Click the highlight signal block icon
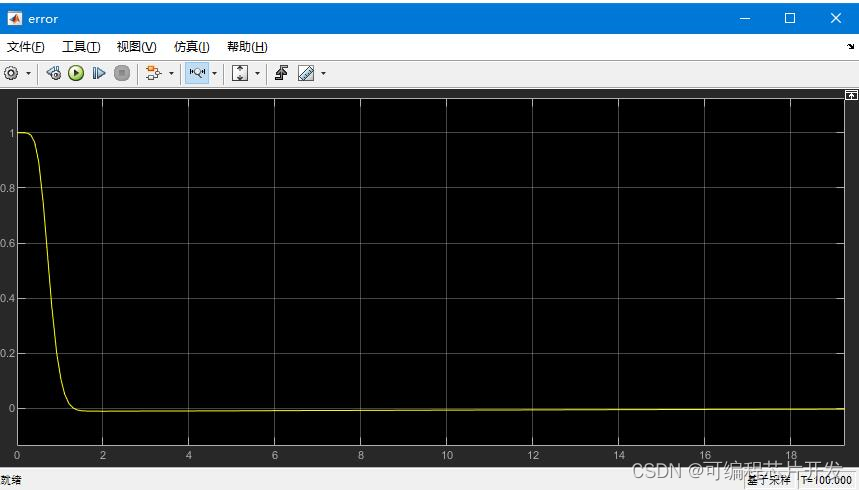Viewport: 859px width, 490px height. (153, 73)
